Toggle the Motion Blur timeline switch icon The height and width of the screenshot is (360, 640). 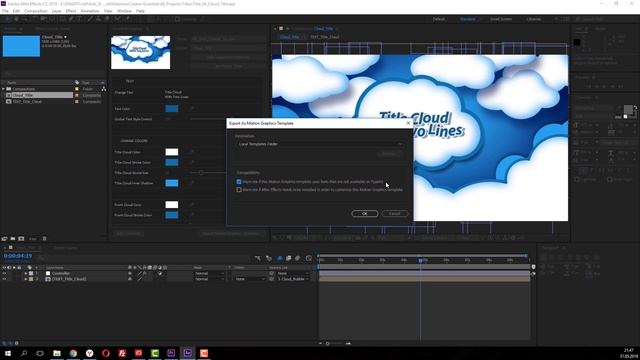click(x=298, y=258)
